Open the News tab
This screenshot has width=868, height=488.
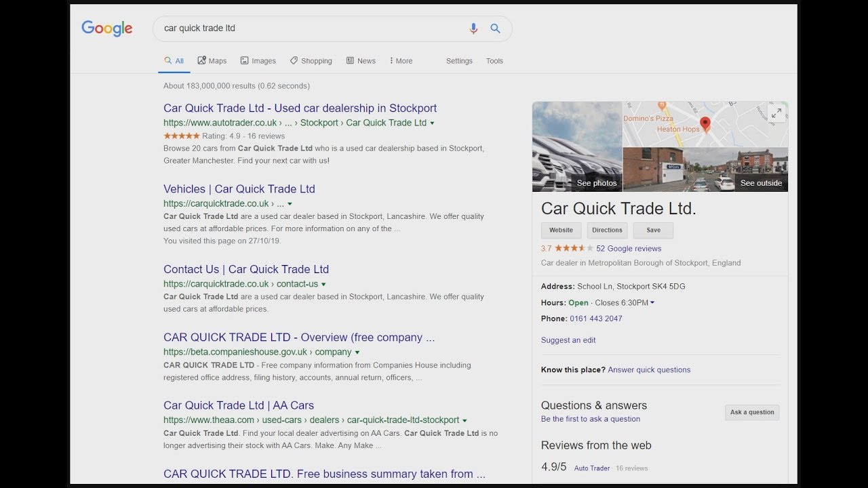[361, 60]
